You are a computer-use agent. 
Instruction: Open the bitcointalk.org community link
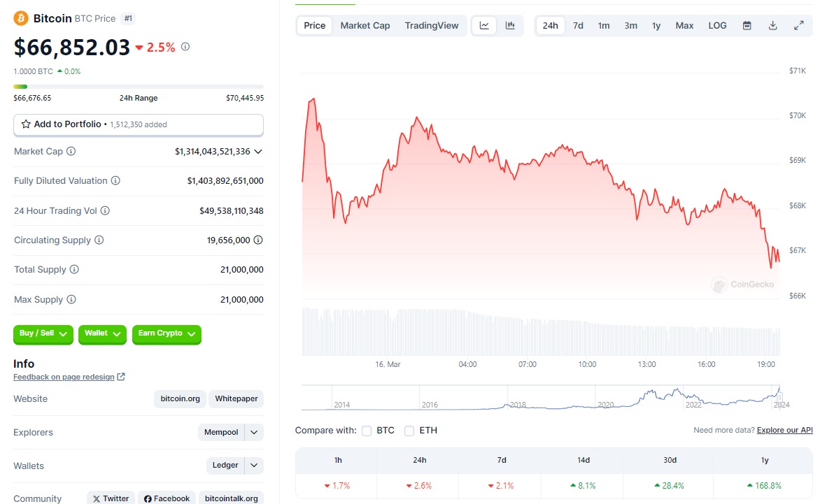coord(231,498)
